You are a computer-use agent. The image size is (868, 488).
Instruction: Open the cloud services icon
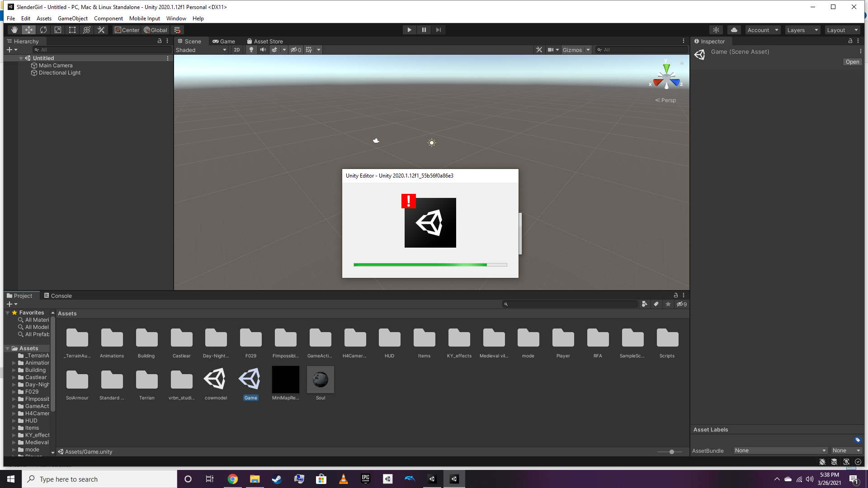pos(734,30)
